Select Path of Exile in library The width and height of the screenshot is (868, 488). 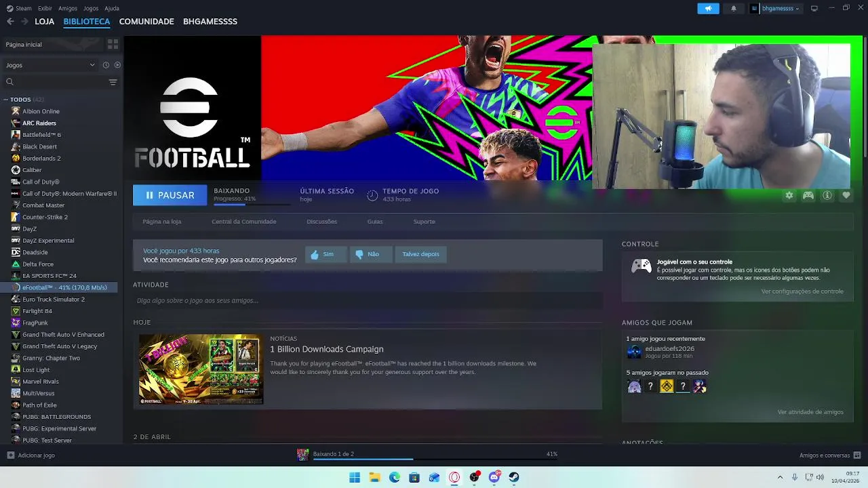pos(39,405)
